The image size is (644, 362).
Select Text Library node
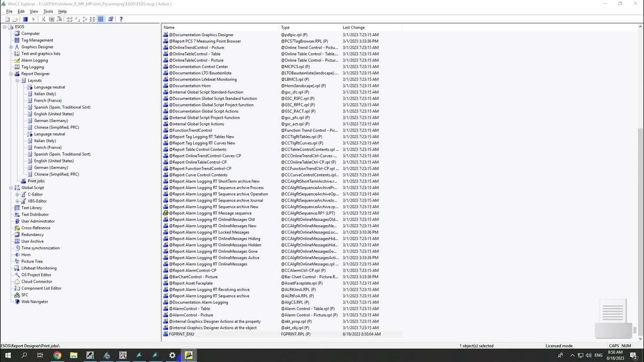click(32, 208)
